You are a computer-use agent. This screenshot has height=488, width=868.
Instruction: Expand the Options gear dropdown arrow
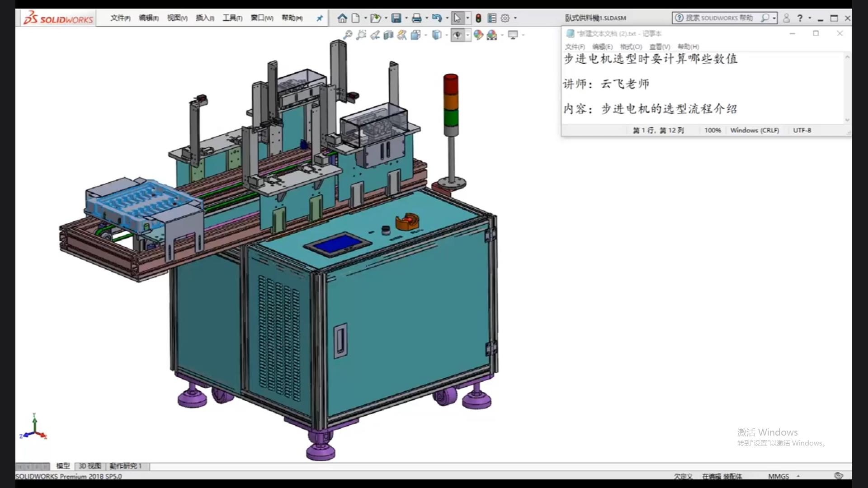pos(515,18)
